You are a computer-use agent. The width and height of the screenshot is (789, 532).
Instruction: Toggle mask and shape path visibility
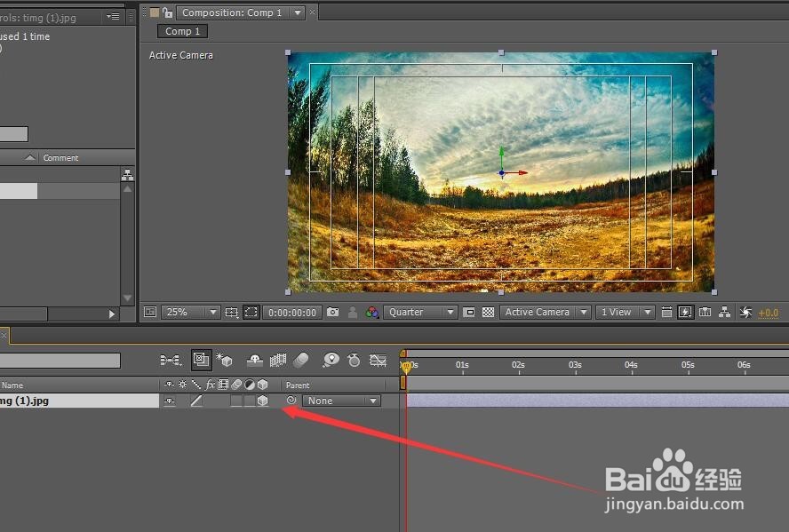(251, 313)
